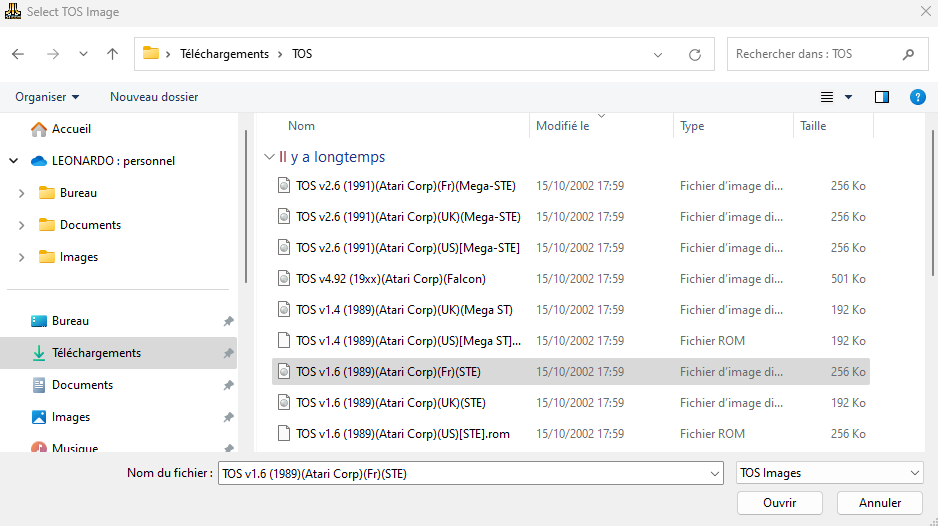Screen dimensions: 938x526
Task: Change the view layout icon
Action: pos(827,97)
